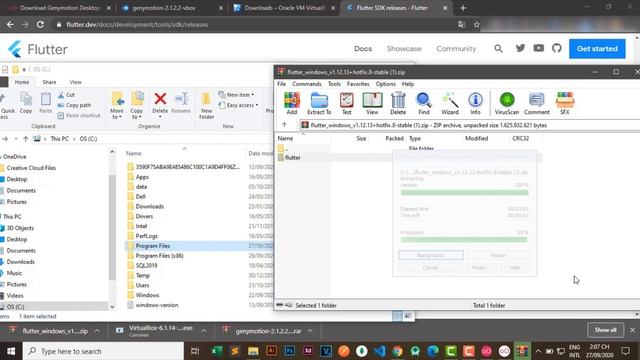Open the Flutter site search icon
The image size is (640, 360).
pyautogui.click(x=498, y=49)
